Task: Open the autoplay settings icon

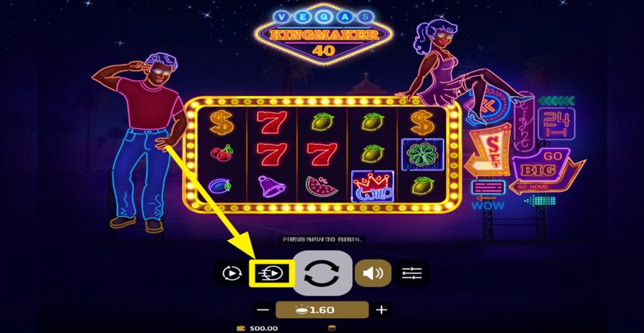Action: [232, 273]
